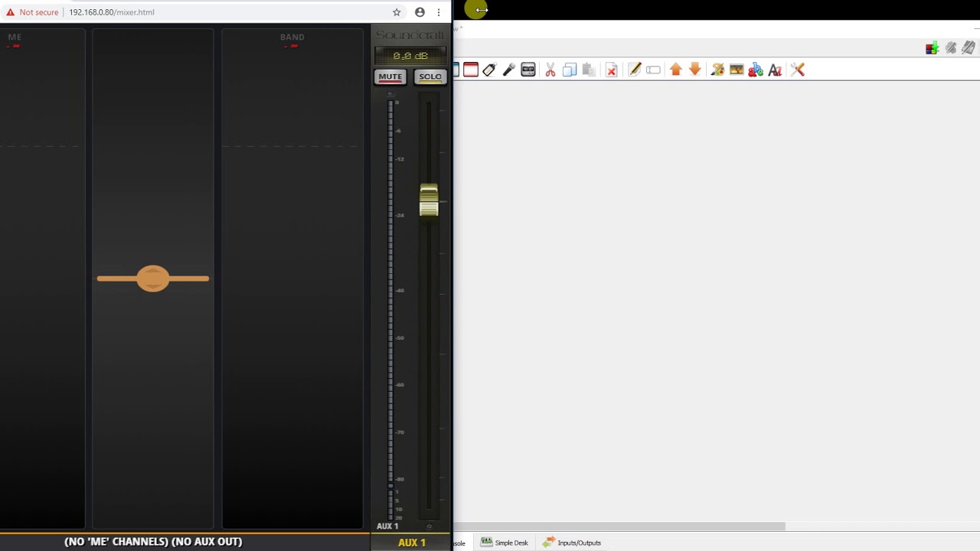Click the orange up arrow icon
This screenshot has width=980, height=551.
pos(675,70)
